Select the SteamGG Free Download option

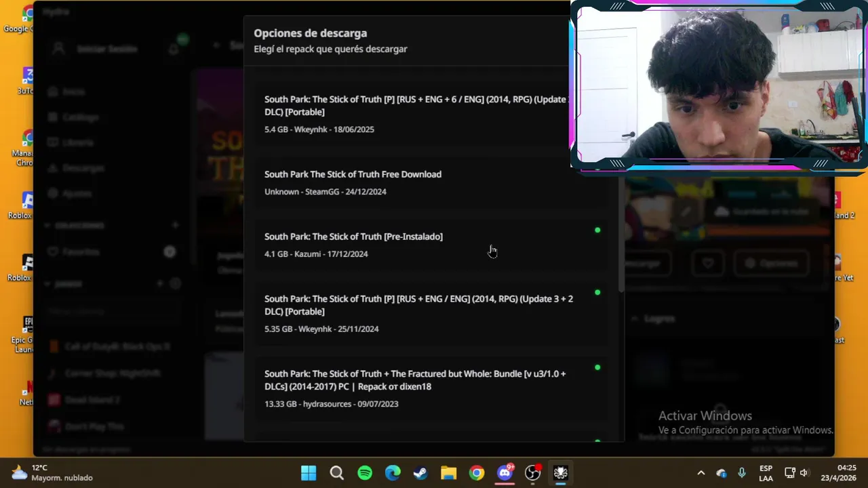coord(431,183)
